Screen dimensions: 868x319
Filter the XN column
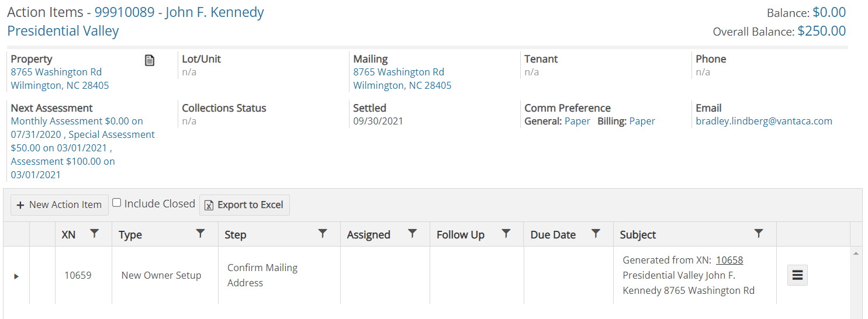(x=95, y=234)
